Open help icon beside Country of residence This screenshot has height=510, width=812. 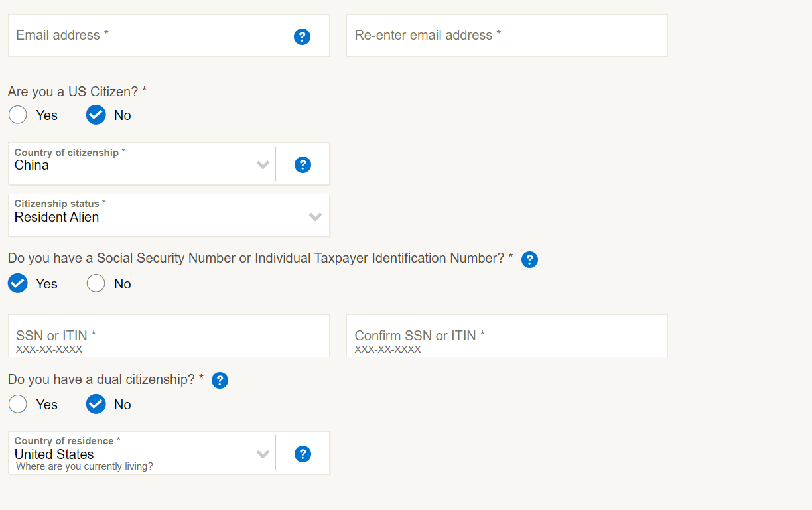pos(303,454)
